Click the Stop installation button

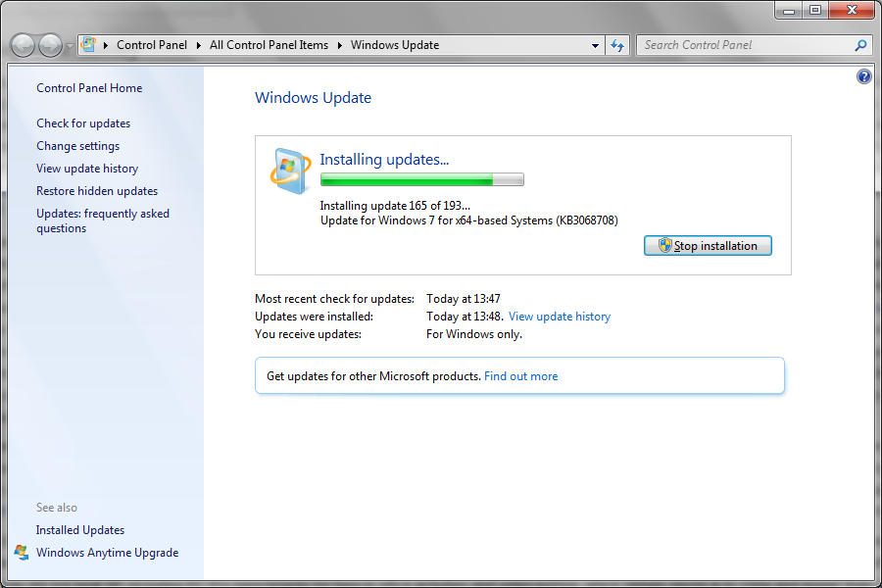(708, 246)
